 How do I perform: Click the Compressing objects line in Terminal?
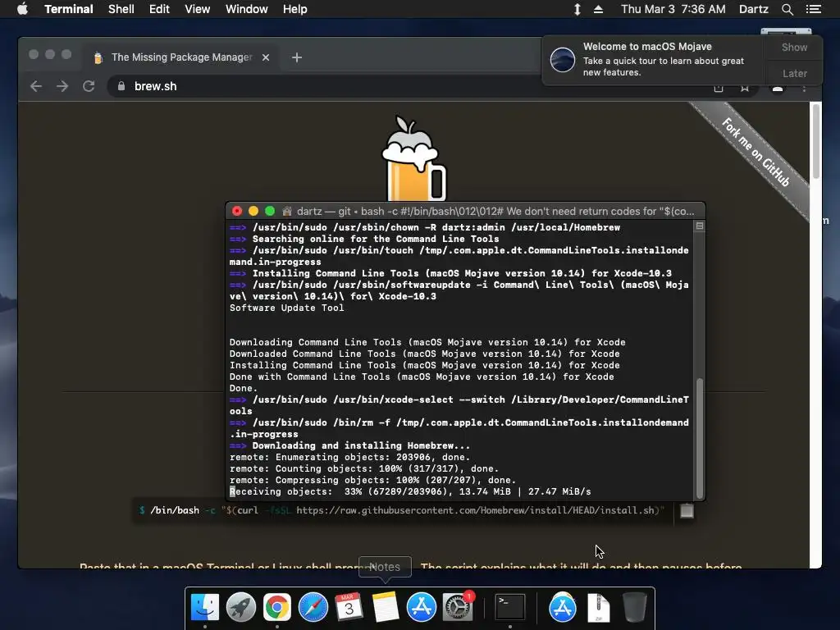coord(373,481)
